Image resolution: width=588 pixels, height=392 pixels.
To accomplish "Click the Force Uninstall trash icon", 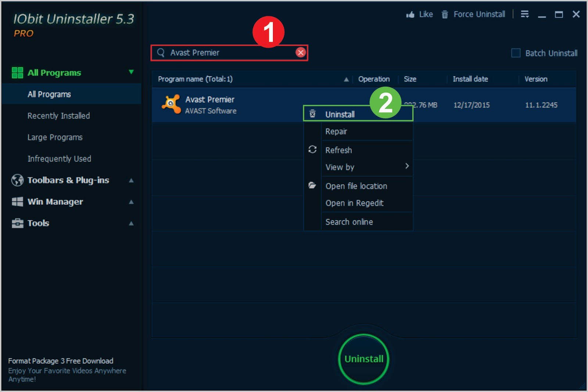I will (445, 14).
